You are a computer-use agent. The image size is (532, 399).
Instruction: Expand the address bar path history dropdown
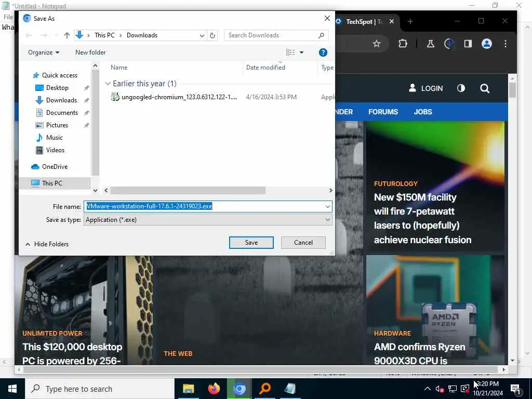tap(202, 35)
